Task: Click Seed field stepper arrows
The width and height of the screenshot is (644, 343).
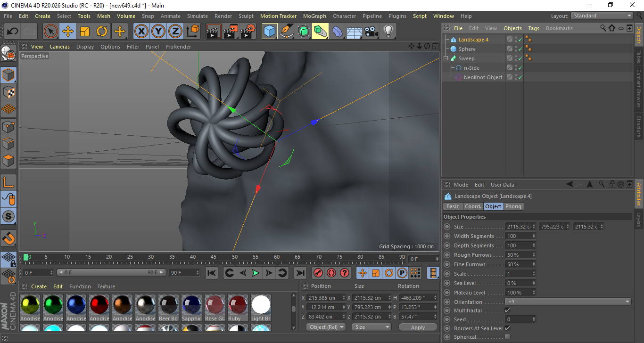Action: pos(534,319)
